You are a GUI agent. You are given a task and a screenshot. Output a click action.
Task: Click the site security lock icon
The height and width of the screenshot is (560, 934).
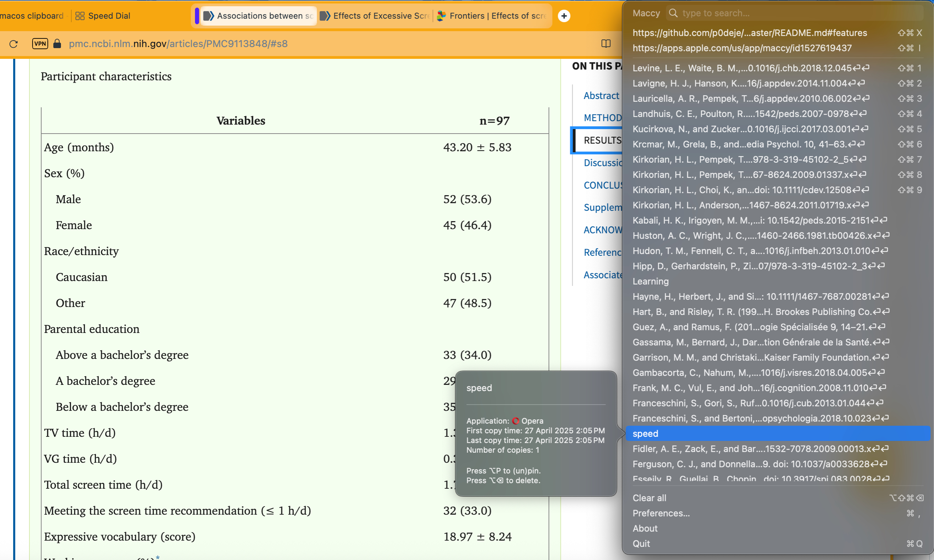click(58, 44)
